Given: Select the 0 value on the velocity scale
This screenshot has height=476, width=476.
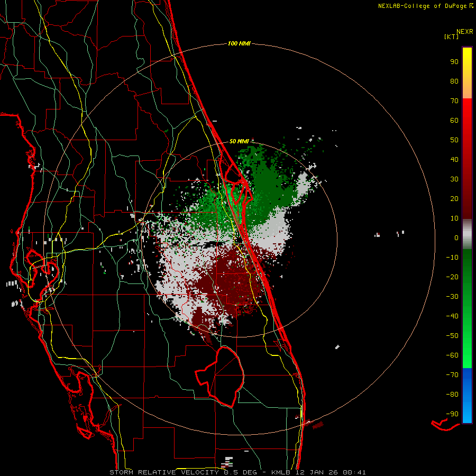Looking at the screenshot, I should click(456, 237).
